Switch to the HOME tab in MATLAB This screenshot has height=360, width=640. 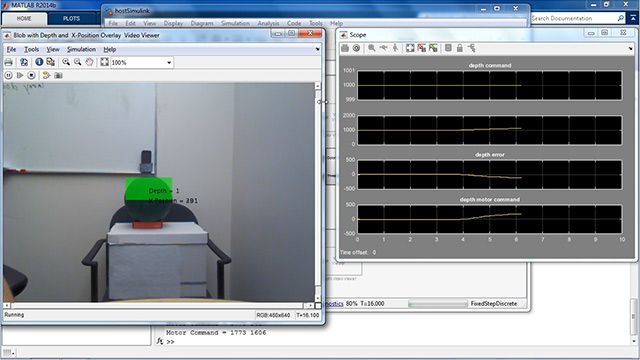pos(24,18)
